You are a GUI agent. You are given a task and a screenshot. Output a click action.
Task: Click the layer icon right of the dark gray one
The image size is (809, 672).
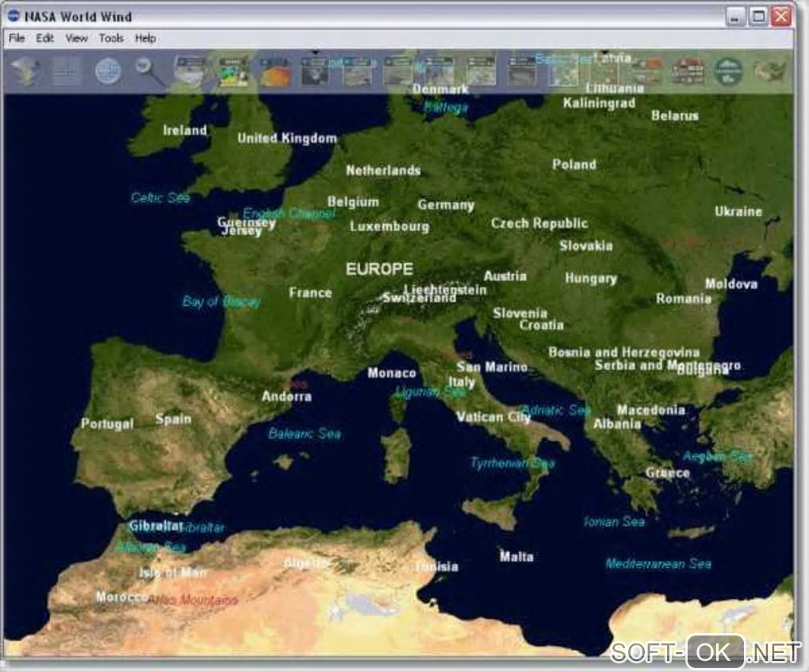[x=357, y=71]
